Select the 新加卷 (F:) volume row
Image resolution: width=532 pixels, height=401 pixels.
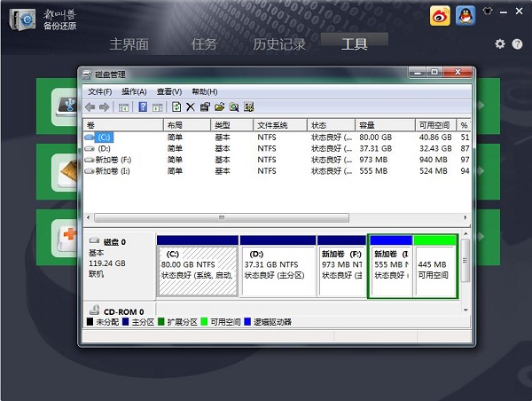tap(277, 160)
